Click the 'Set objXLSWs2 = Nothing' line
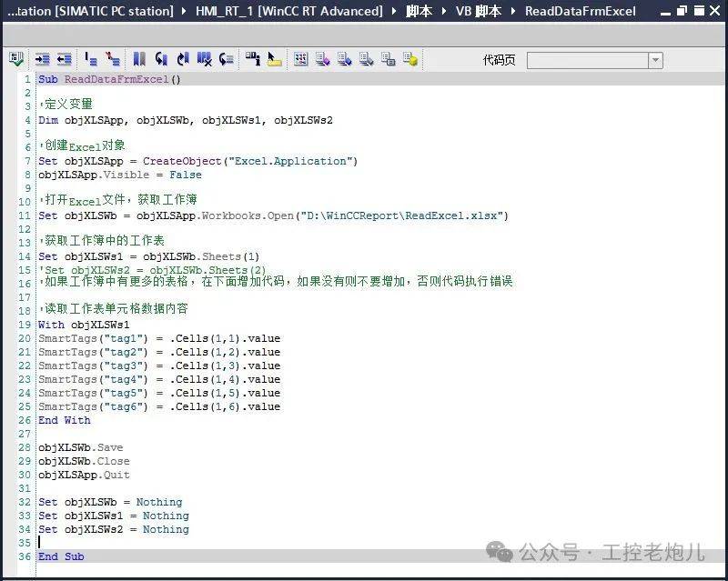728x581 pixels. (113, 529)
